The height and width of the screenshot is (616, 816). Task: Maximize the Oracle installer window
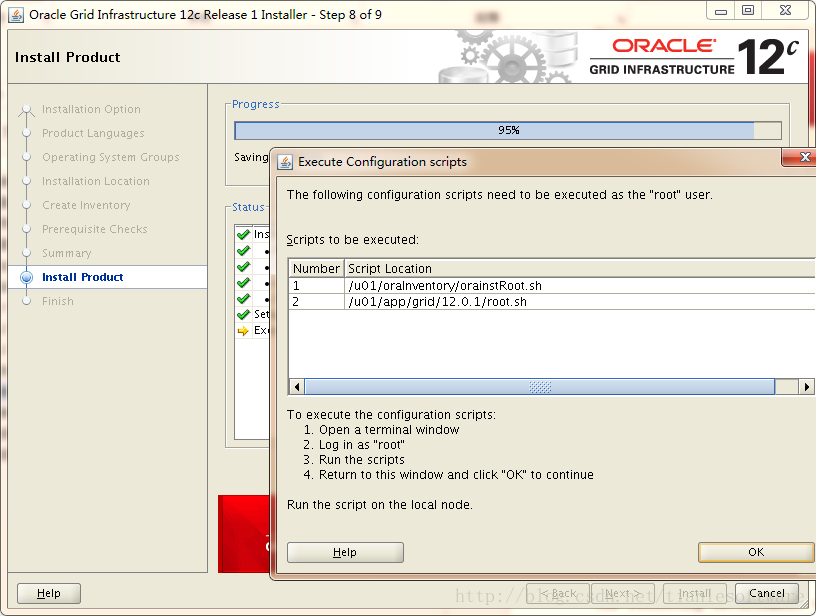(x=748, y=10)
